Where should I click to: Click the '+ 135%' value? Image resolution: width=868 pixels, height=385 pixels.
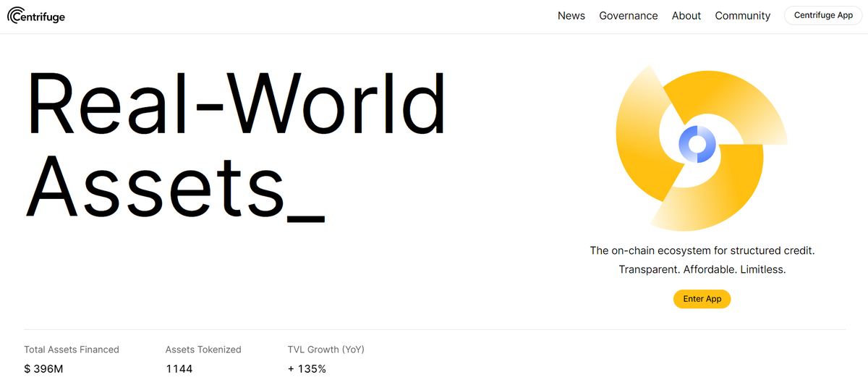coord(307,369)
